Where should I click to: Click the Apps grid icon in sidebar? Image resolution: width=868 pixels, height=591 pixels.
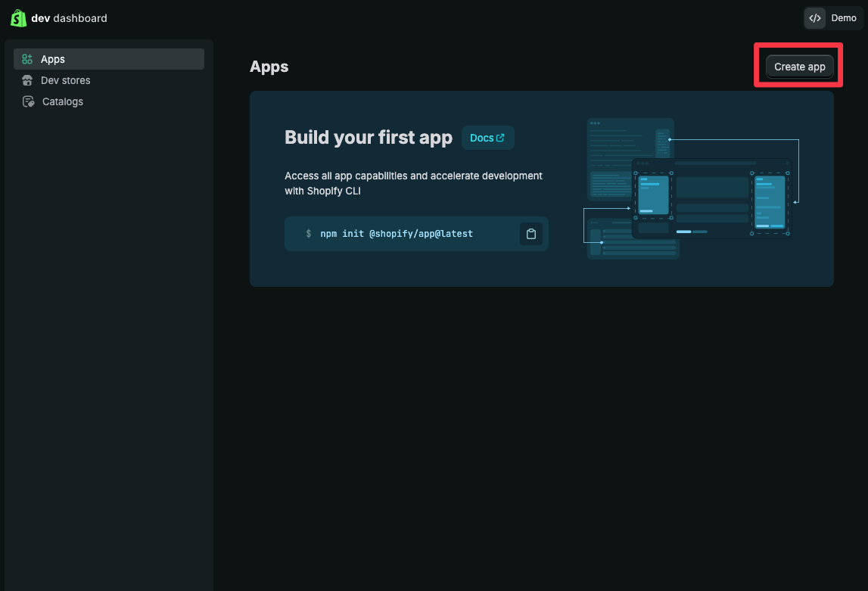[x=27, y=59]
